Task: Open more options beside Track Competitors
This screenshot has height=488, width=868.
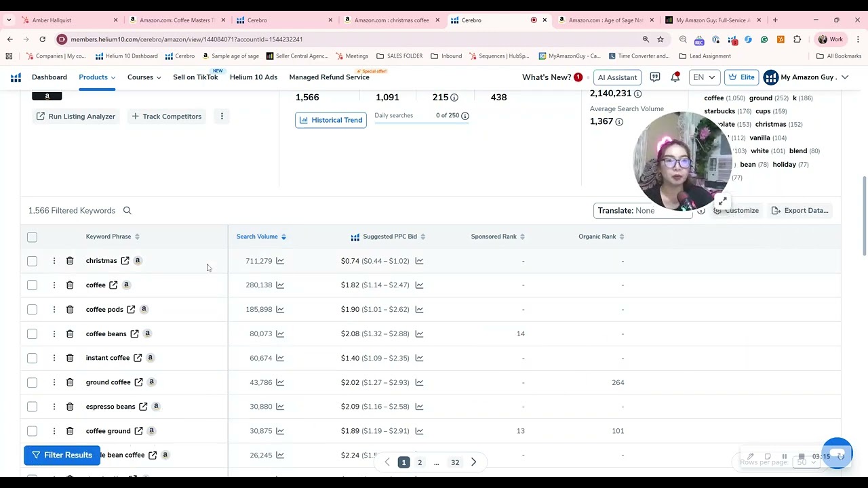Action: 222,117
